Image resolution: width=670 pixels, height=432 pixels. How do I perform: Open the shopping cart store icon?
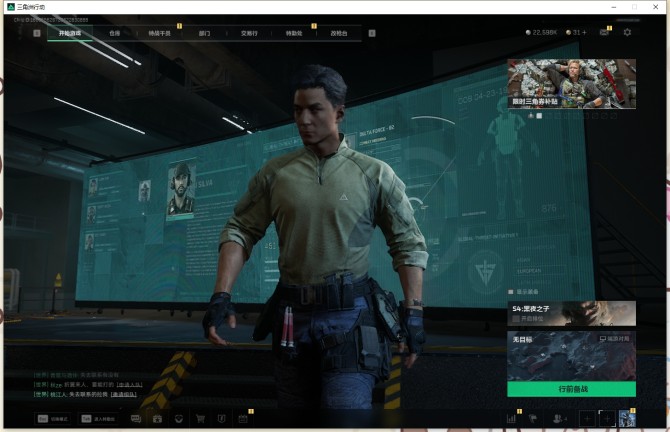coord(200,418)
